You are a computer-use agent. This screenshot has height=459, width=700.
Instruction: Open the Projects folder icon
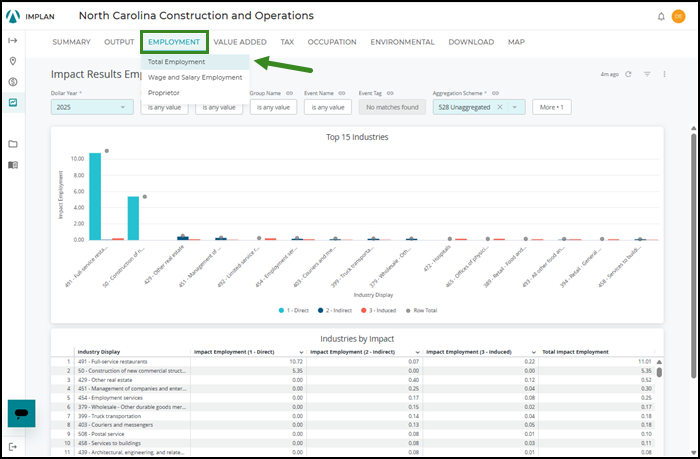point(13,144)
